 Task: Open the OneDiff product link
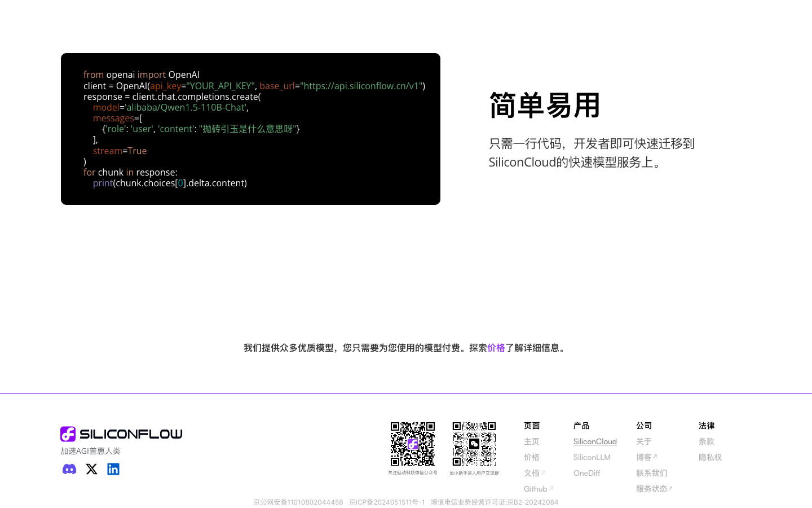pyautogui.click(x=586, y=473)
